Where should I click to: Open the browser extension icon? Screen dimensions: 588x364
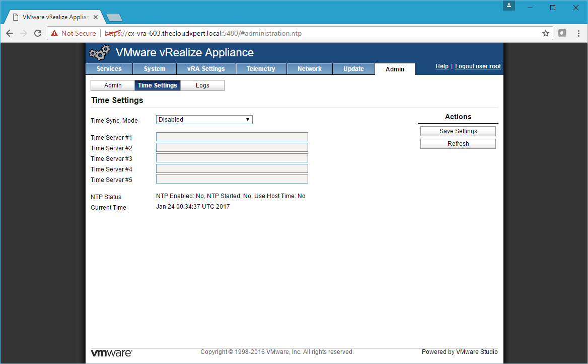[x=562, y=33]
